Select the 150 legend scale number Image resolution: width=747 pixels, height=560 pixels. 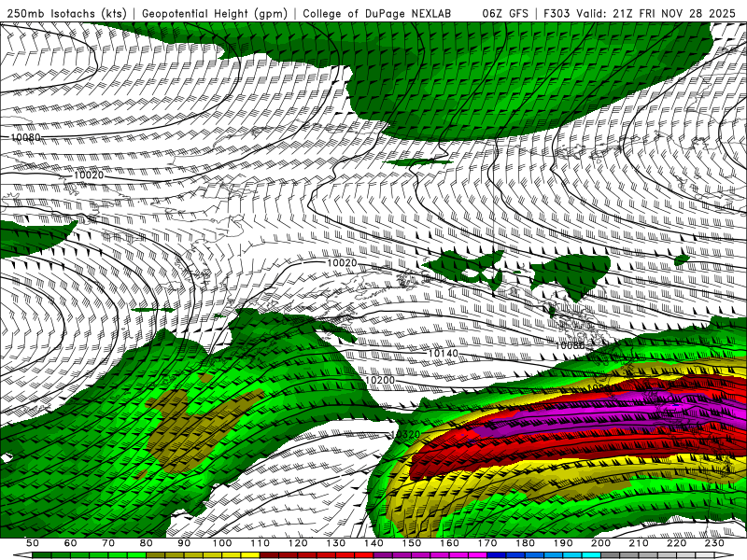[412, 543]
